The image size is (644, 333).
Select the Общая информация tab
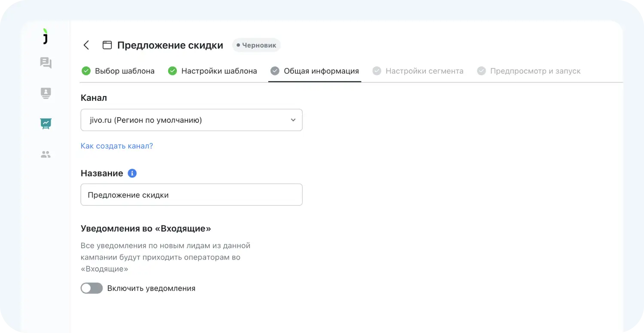(321, 71)
